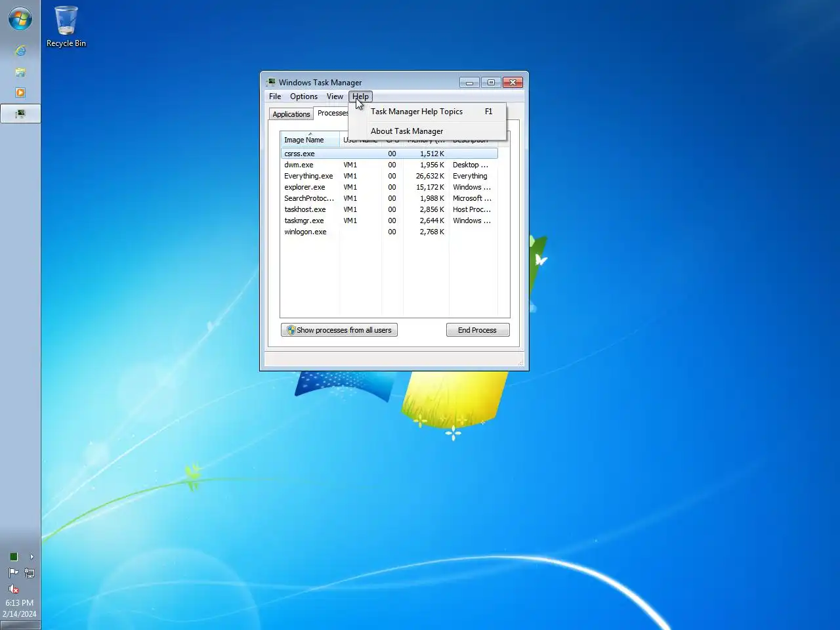Open Windows Explorer taskbar icon

pyautogui.click(x=20, y=72)
